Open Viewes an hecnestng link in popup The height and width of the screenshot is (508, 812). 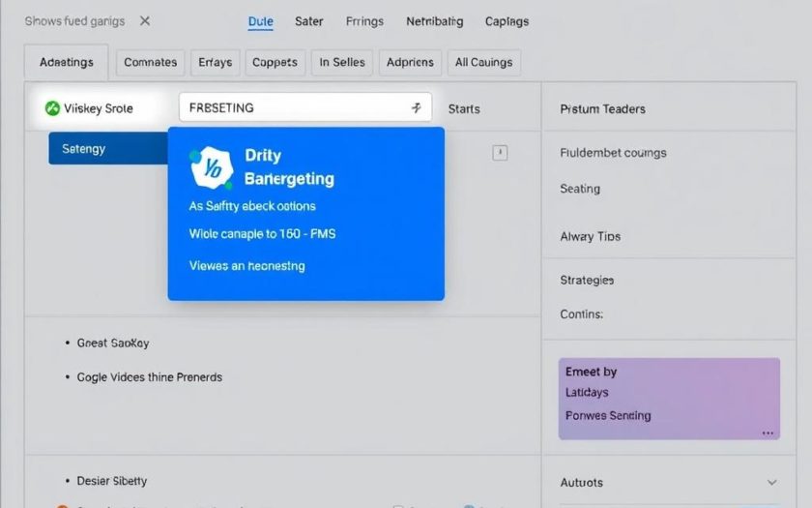pos(246,265)
